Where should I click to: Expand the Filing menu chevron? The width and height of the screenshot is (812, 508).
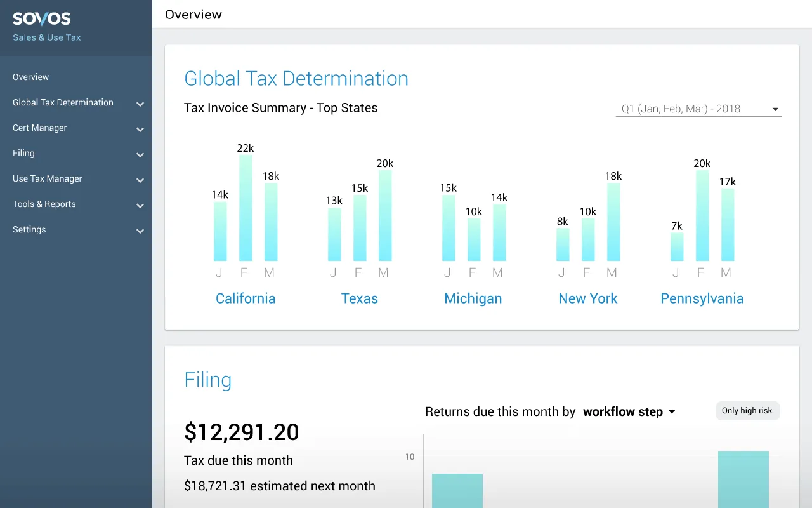[140, 154]
